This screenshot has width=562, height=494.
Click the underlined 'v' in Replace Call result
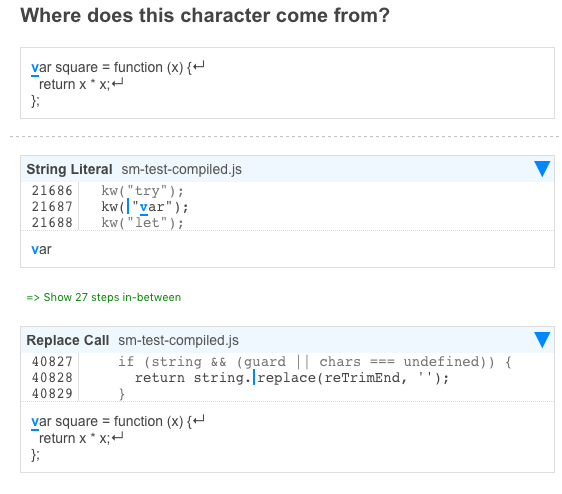point(35,422)
